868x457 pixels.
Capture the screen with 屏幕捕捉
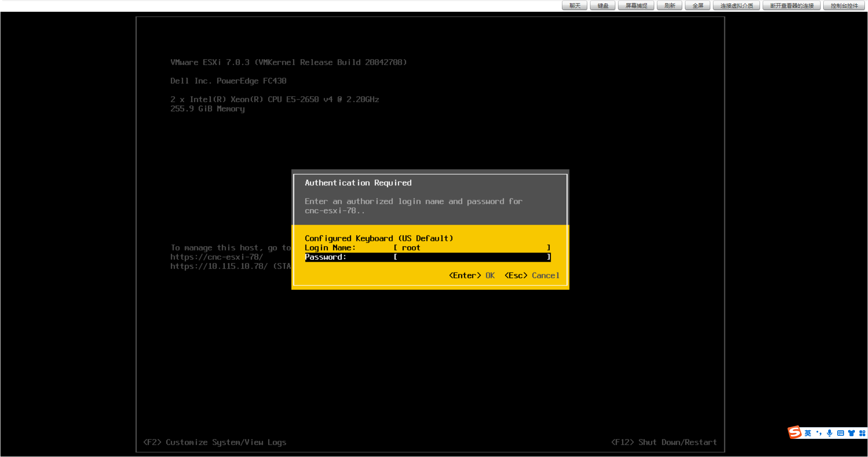point(636,5)
